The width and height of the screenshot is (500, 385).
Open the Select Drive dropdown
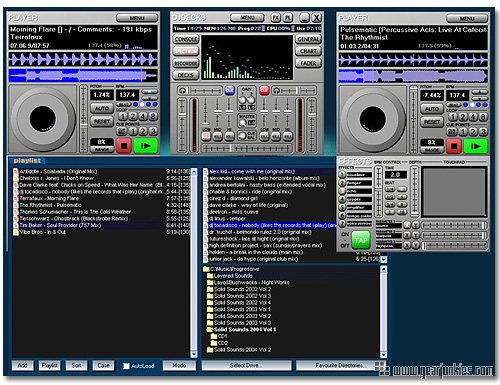(246, 366)
